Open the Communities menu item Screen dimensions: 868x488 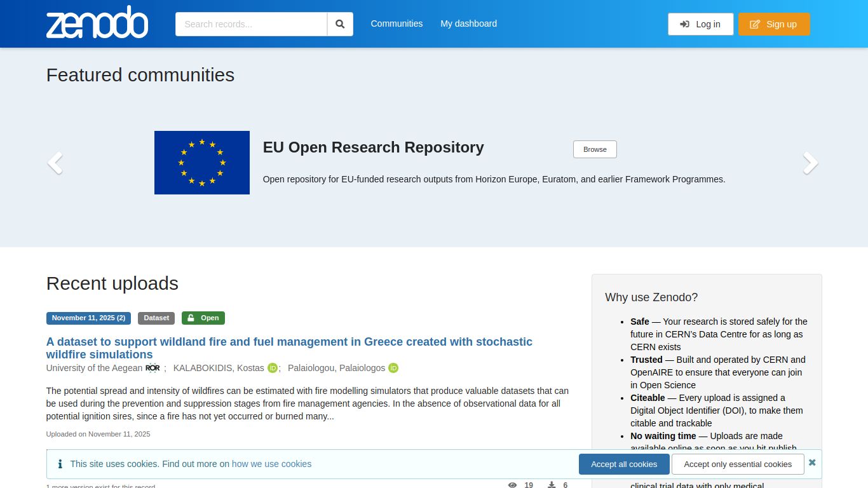[x=397, y=24]
